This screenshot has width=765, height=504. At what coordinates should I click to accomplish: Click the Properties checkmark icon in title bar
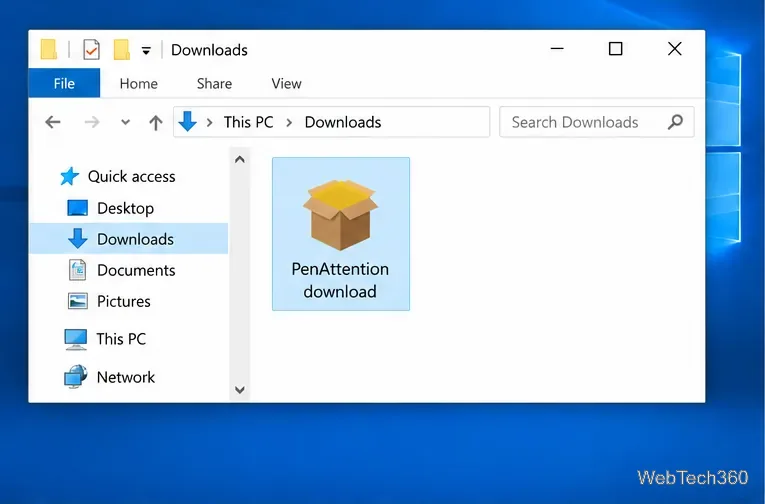pyautogui.click(x=91, y=49)
